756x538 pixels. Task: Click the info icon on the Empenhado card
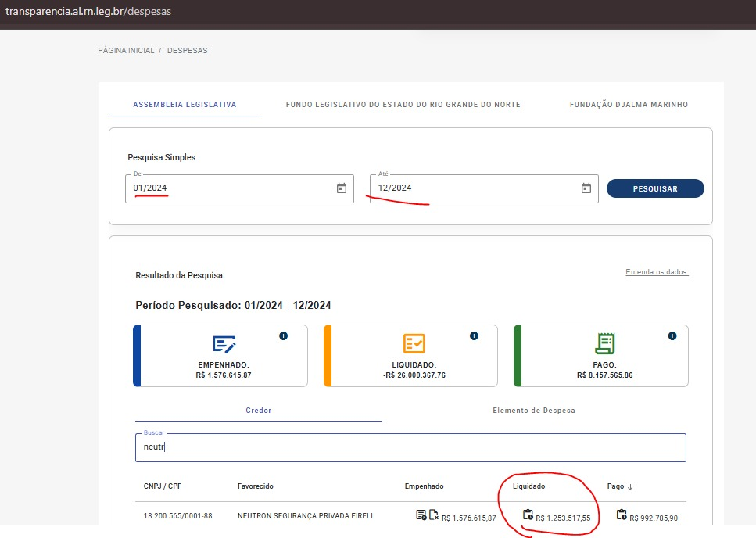pos(284,336)
